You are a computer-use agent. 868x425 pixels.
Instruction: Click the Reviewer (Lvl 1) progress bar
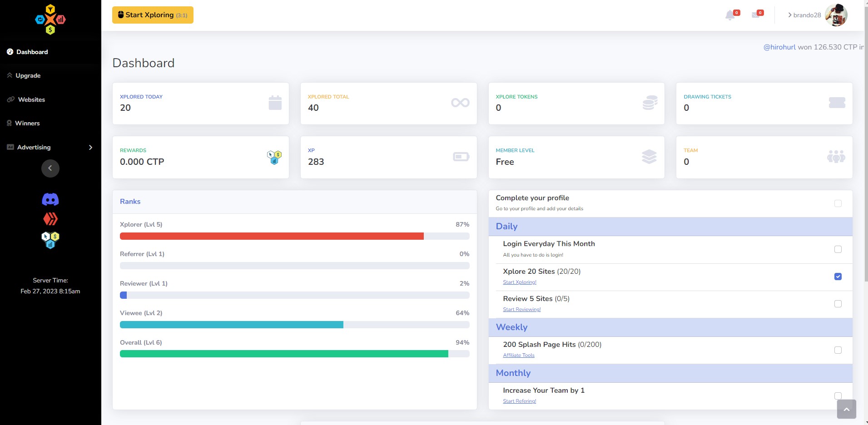[295, 295]
